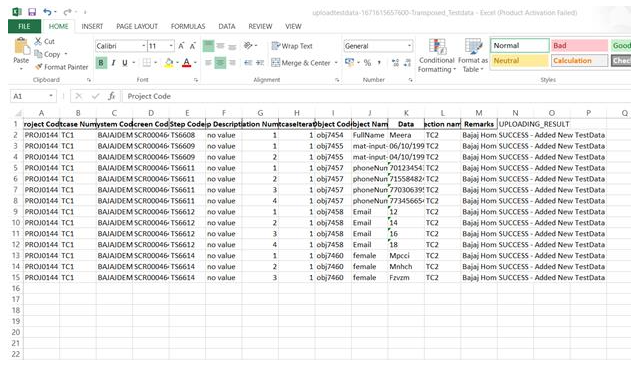Toggle Underline formatting
The image size is (637, 373).
click(x=125, y=63)
